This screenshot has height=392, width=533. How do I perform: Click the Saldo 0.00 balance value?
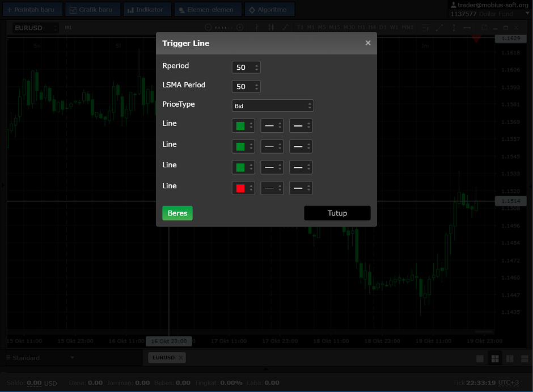pyautogui.click(x=34, y=383)
